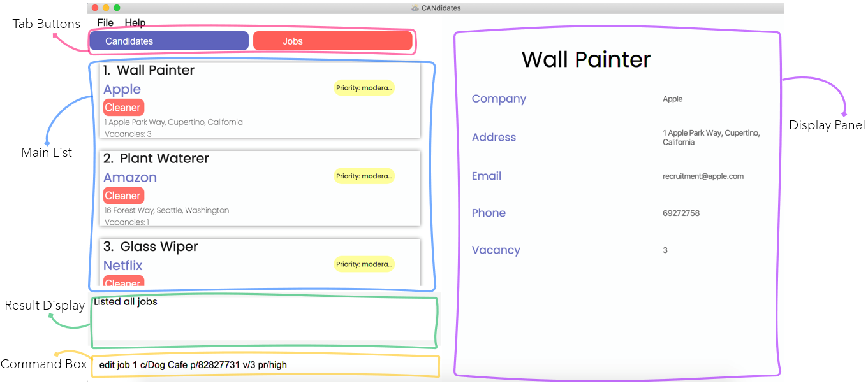This screenshot has width=868, height=386.
Task: Click the Cleaner tag under Apple
Action: click(x=123, y=108)
